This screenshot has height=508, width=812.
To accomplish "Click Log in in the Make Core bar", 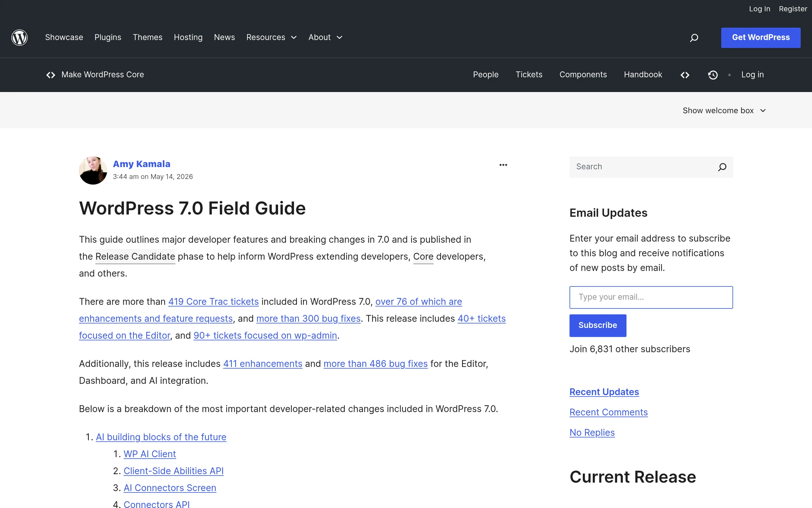I will 752,75.
